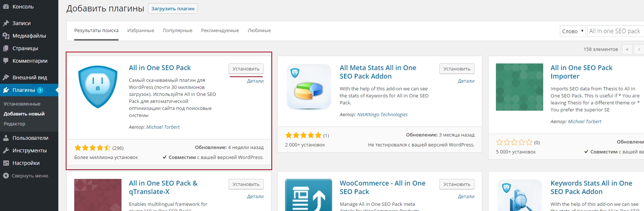Open WooCommerce All in One SEO Pack title
644x211 pixels.
[383, 187]
